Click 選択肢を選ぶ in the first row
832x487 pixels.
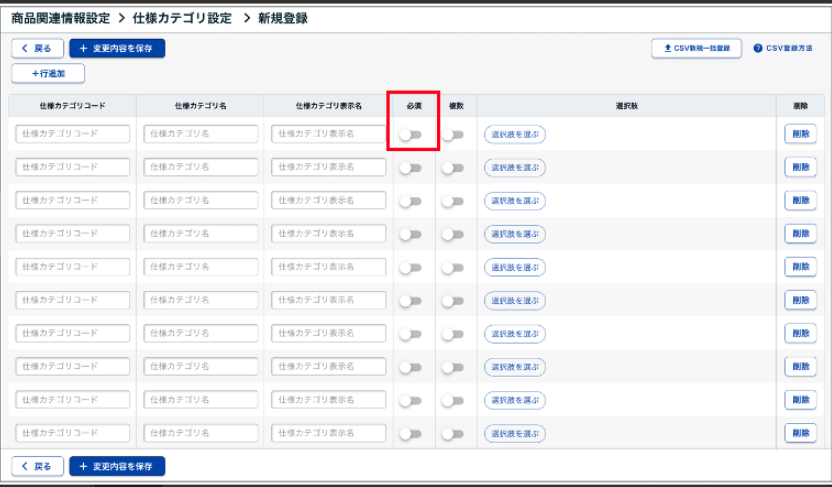point(515,135)
